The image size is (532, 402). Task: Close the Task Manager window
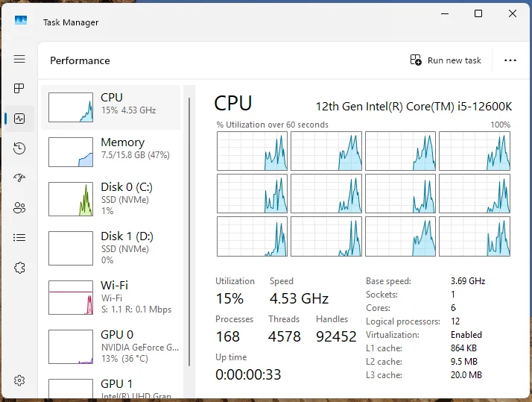(513, 13)
